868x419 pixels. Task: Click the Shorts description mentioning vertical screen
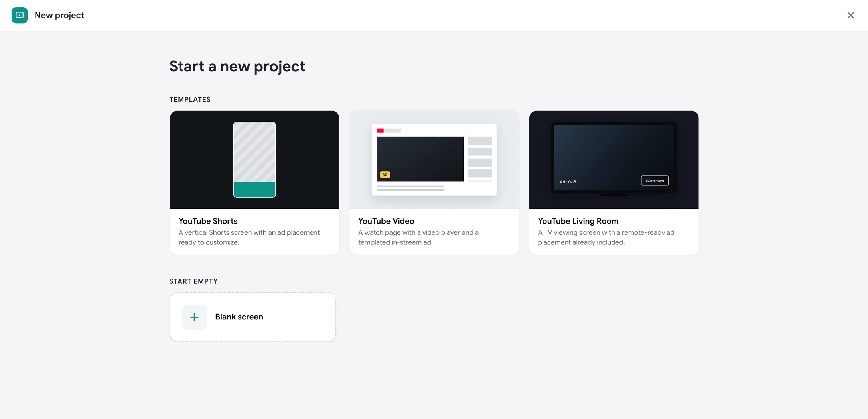pos(249,237)
